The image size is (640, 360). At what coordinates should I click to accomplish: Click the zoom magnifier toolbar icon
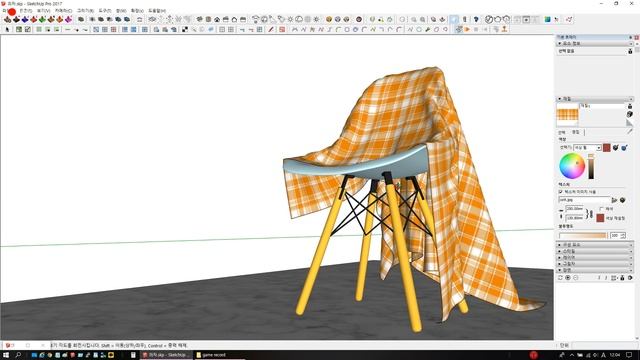pyautogui.click(x=414, y=19)
